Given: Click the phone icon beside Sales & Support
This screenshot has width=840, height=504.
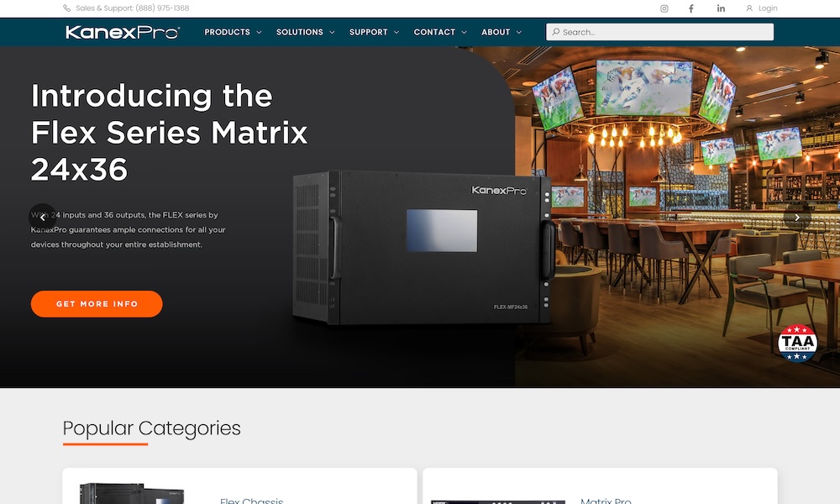Looking at the screenshot, I should (x=67, y=8).
